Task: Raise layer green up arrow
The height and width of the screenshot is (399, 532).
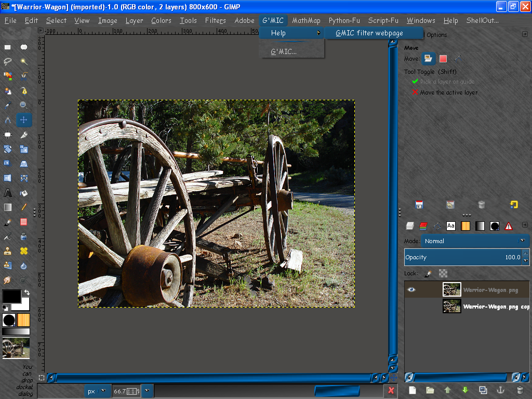Action: [447, 390]
